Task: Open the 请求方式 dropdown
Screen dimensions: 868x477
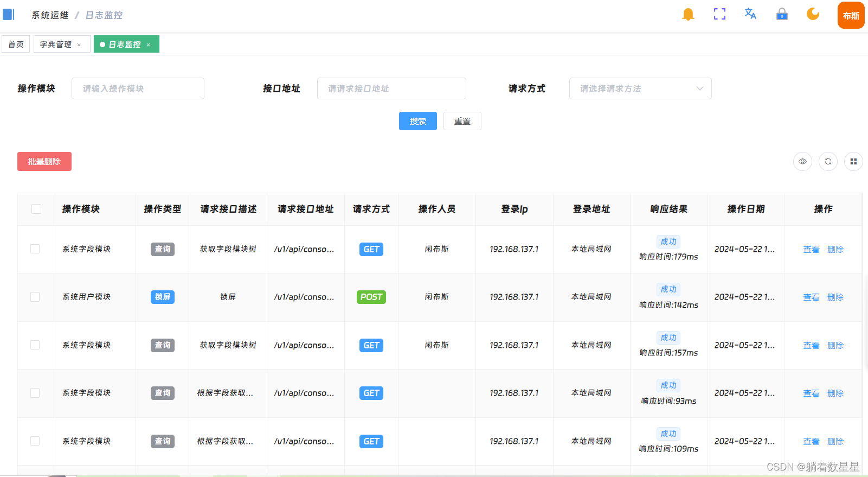Action: 640,88
